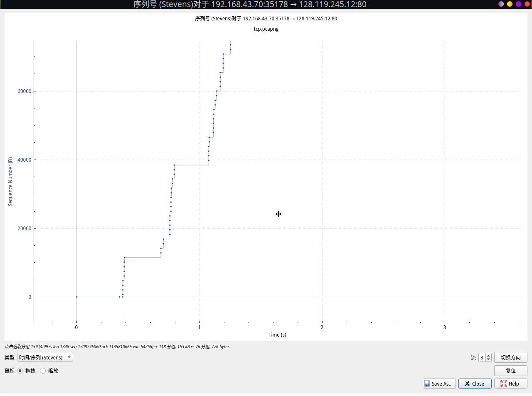Click the data point at time zero, sequence zero
The height and width of the screenshot is (396, 532).
(76, 297)
